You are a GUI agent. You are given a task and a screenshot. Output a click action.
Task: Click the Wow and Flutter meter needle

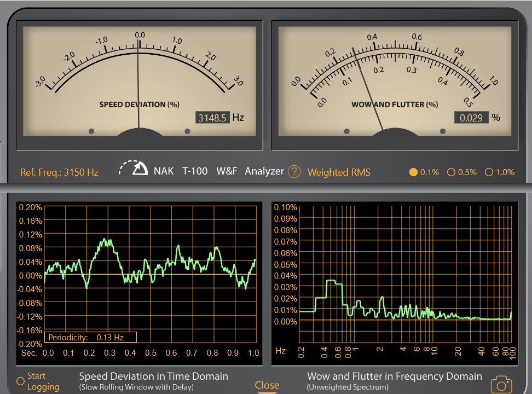tap(367, 88)
